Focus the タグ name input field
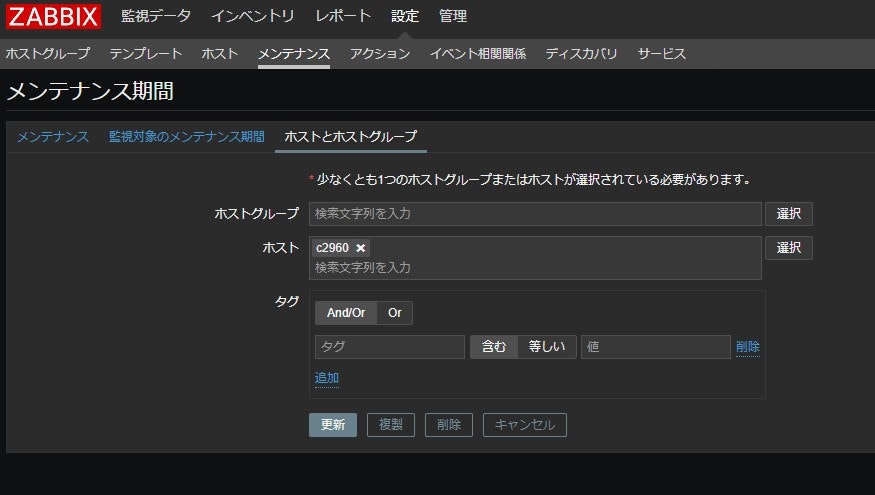875x495 pixels. pyautogui.click(x=390, y=347)
